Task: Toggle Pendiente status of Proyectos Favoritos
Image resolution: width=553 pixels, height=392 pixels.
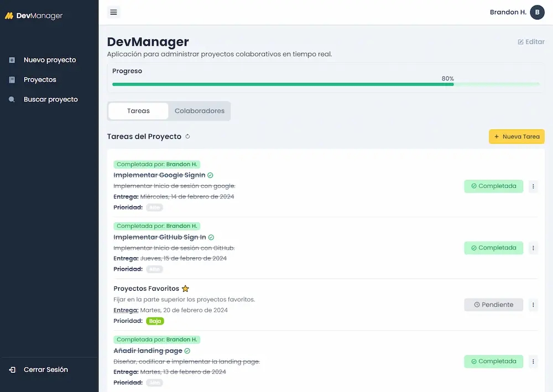Action: (493, 305)
